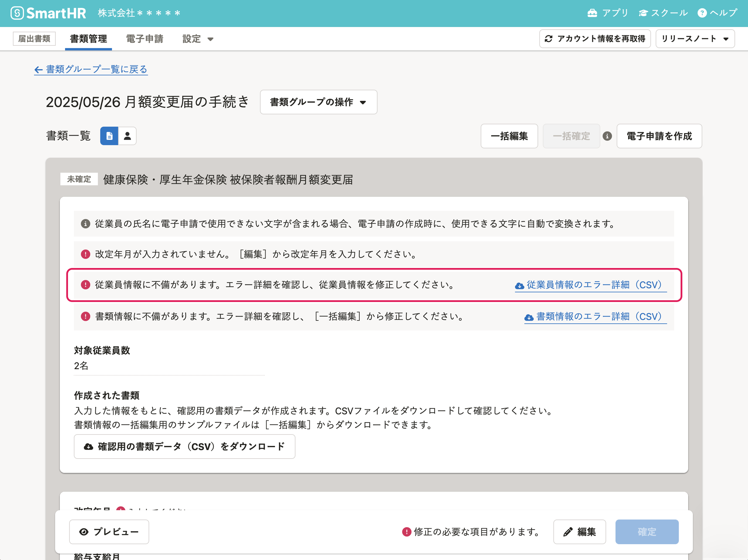Click アカウント情報を再取得 button
The height and width of the screenshot is (560, 748).
595,39
